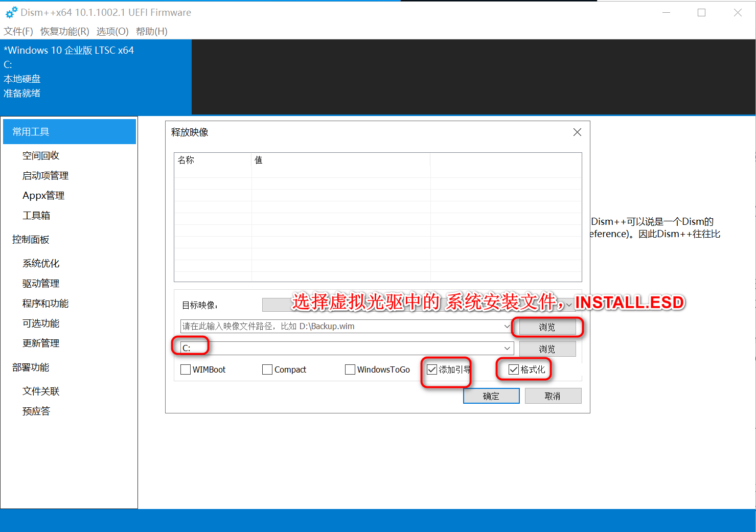
Task: Open 预应答 in sidebar
Action: click(x=36, y=411)
